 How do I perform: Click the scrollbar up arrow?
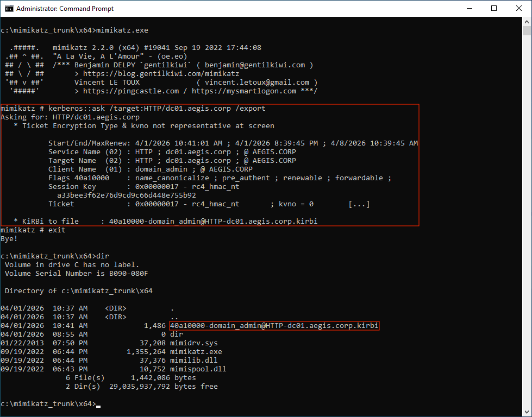tap(527, 22)
